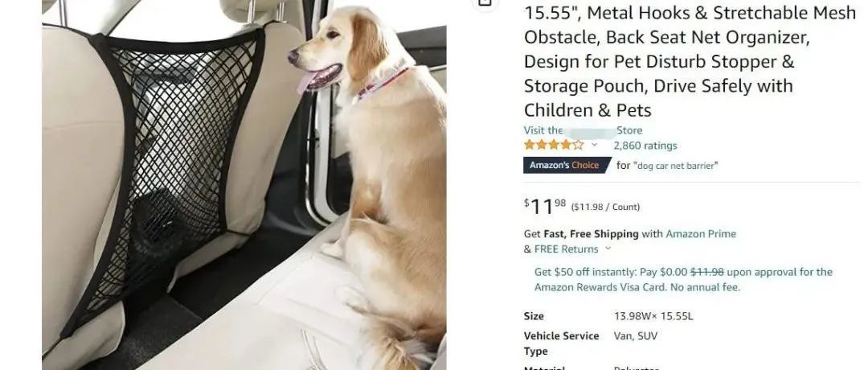Click the Amazon's Choice badge

(x=567, y=165)
